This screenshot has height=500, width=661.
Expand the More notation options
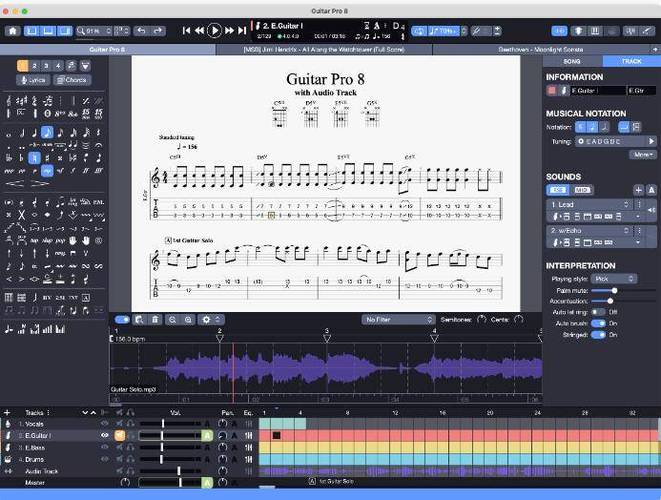tap(643, 155)
